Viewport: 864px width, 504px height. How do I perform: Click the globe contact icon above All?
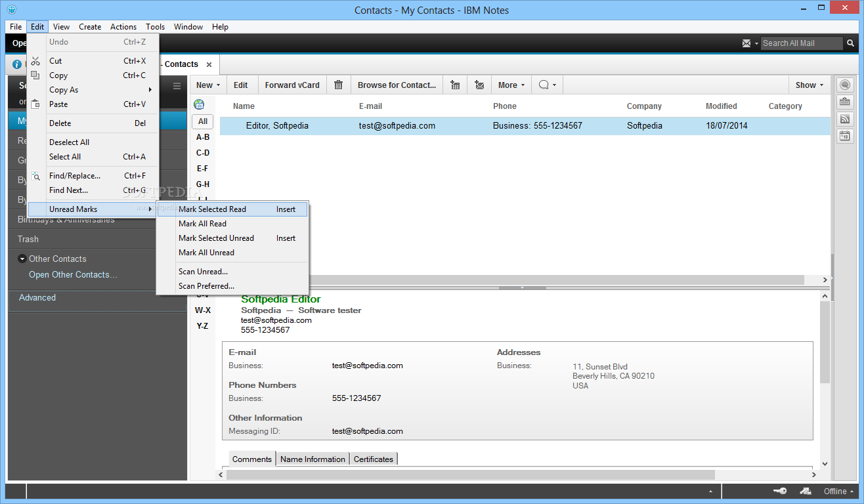pos(199,104)
